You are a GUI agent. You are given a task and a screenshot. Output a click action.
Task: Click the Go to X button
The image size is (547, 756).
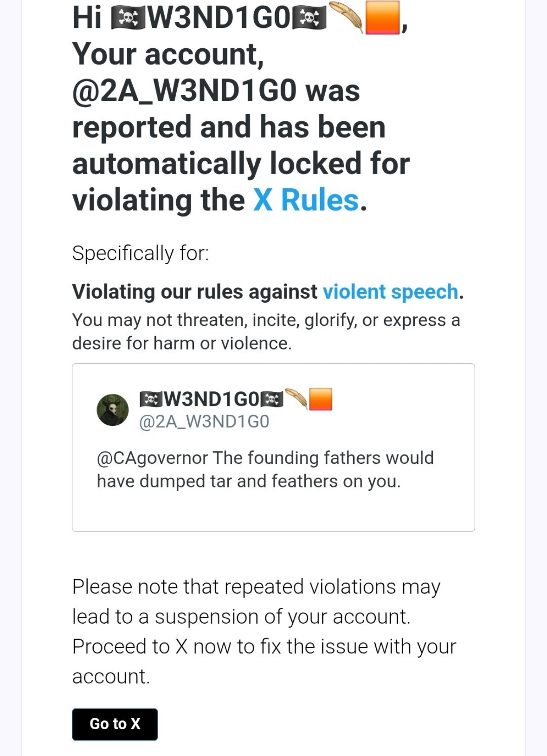(115, 724)
